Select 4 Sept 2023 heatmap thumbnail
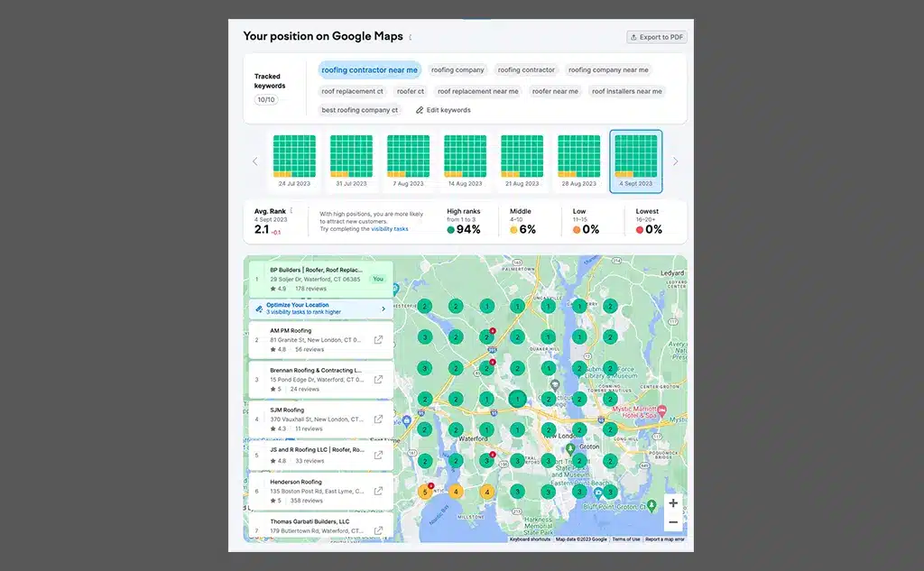This screenshot has height=571, width=924. click(636, 161)
